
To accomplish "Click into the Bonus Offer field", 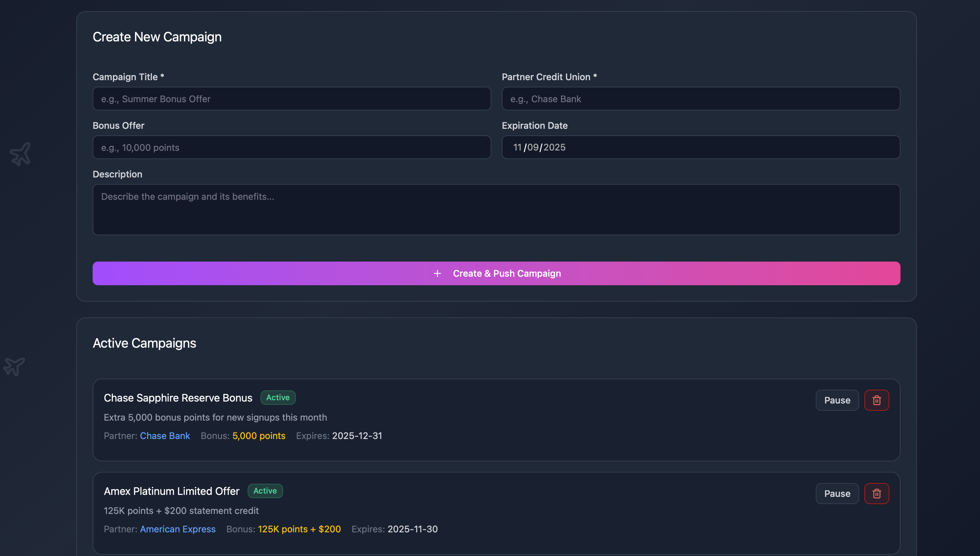I will 292,148.
